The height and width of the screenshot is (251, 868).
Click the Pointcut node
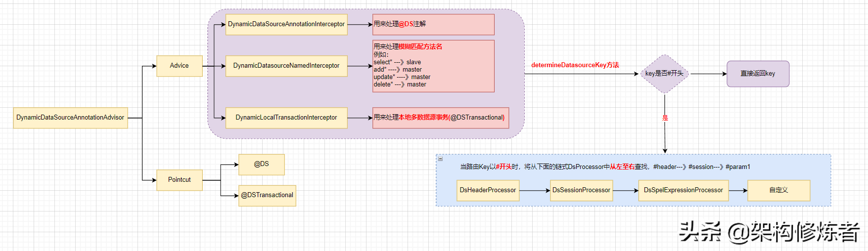[180, 180]
